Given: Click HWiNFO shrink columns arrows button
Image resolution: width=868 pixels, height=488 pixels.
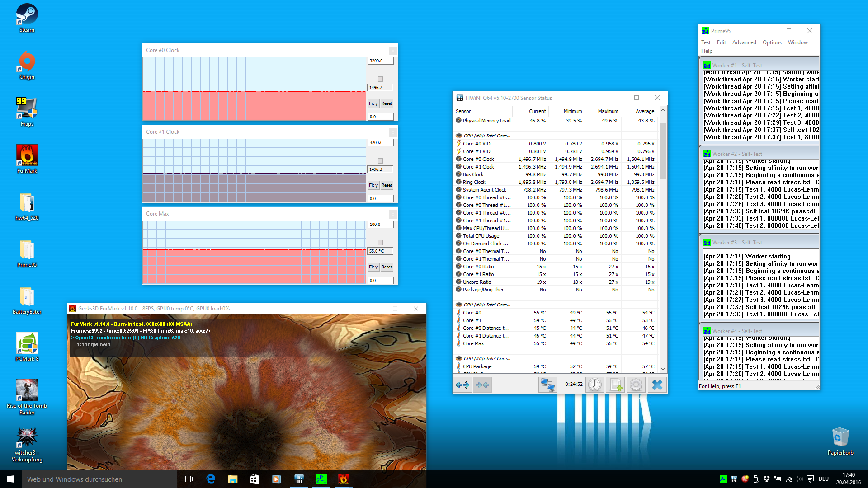Looking at the screenshot, I should (482, 385).
